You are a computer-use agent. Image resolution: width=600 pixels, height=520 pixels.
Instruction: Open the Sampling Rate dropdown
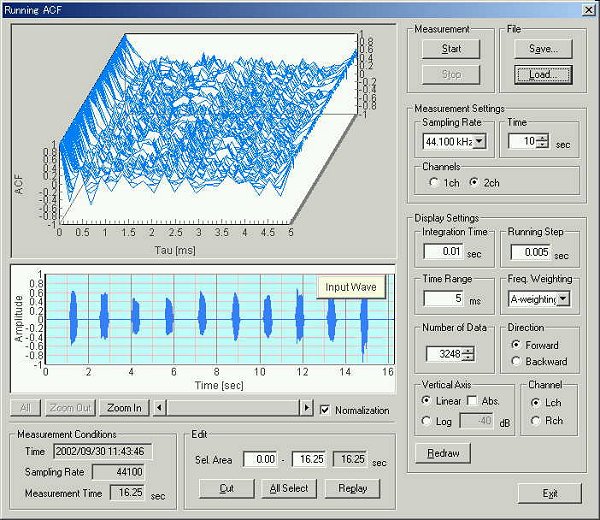pyautogui.click(x=479, y=141)
